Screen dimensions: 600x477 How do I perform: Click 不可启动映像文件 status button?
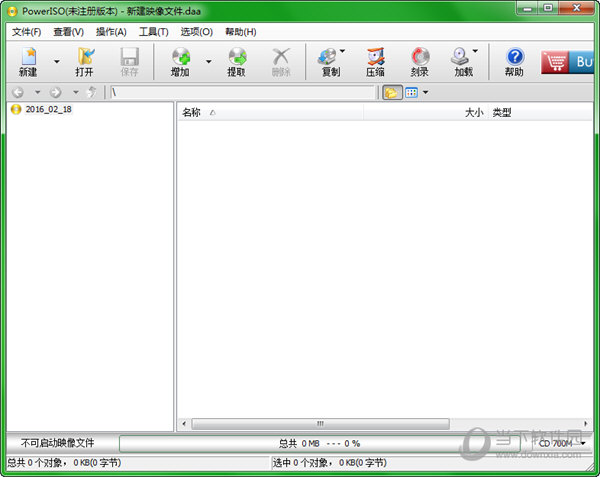coord(58,443)
